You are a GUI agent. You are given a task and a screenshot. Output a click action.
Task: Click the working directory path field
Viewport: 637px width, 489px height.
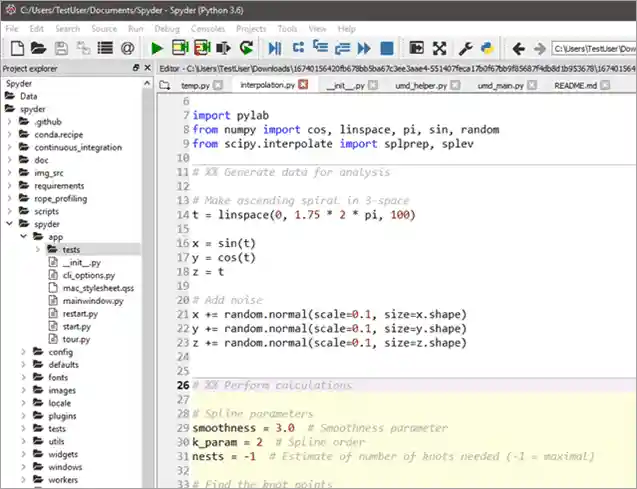[593, 47]
